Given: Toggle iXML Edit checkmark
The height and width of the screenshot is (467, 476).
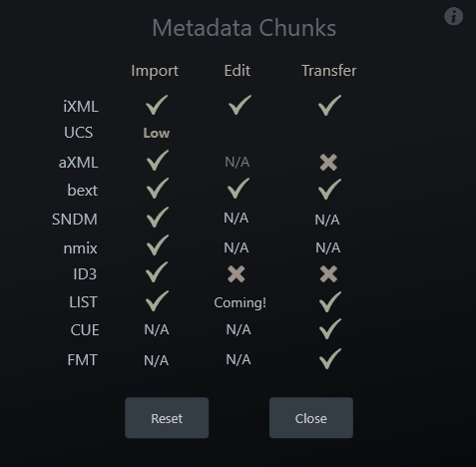Looking at the screenshot, I should pos(239,105).
